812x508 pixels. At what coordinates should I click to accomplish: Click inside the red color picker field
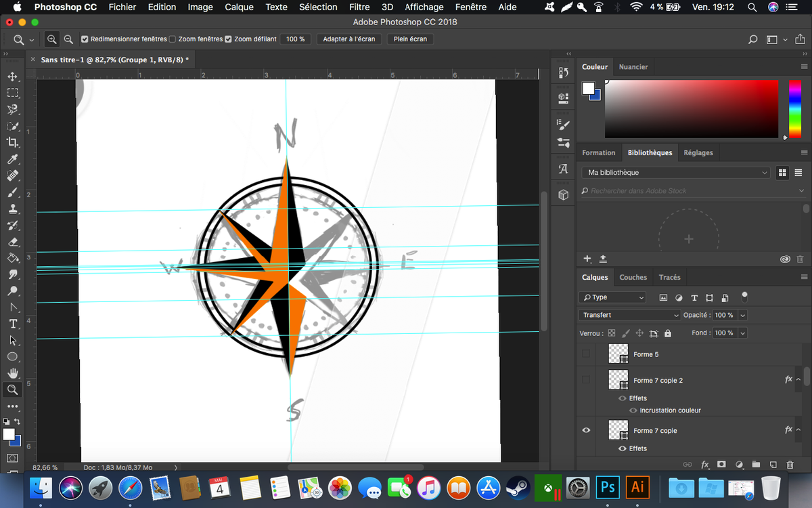tap(692, 109)
